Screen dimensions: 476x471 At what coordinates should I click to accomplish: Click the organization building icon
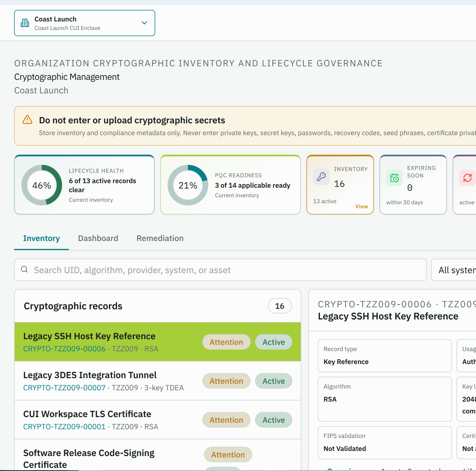pos(25,23)
